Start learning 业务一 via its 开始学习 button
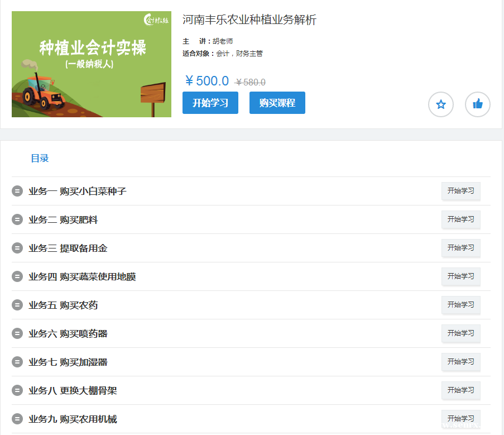Screen dimensions: 504x435 click(x=460, y=191)
